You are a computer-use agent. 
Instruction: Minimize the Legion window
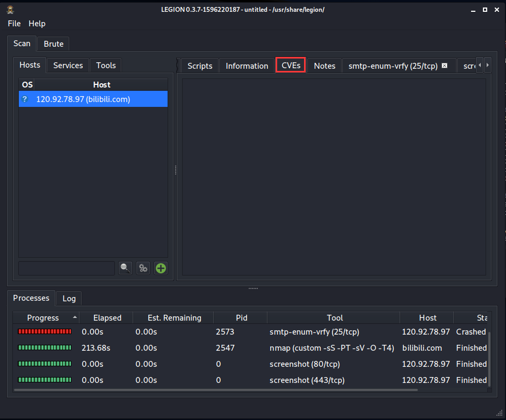pyautogui.click(x=473, y=10)
